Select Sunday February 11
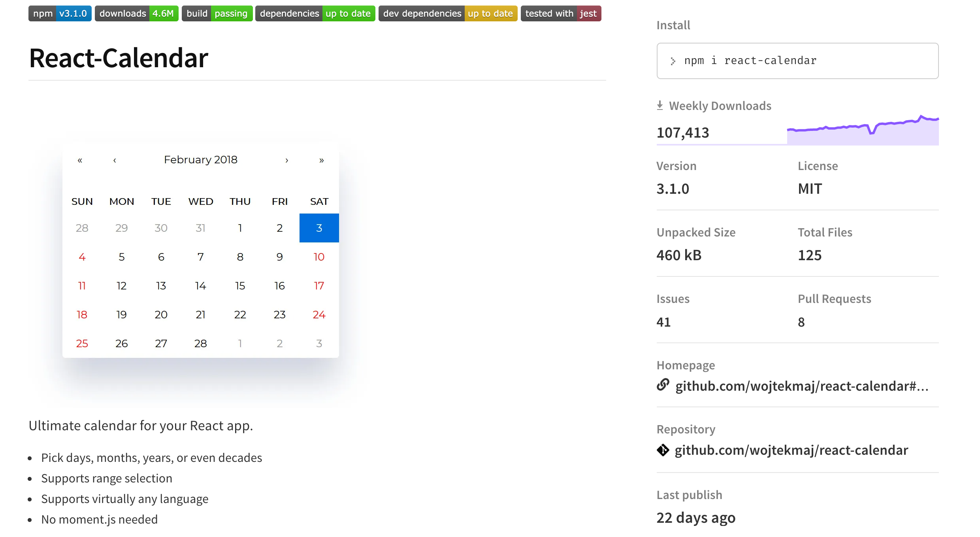This screenshot has width=980, height=537. coord(82,286)
